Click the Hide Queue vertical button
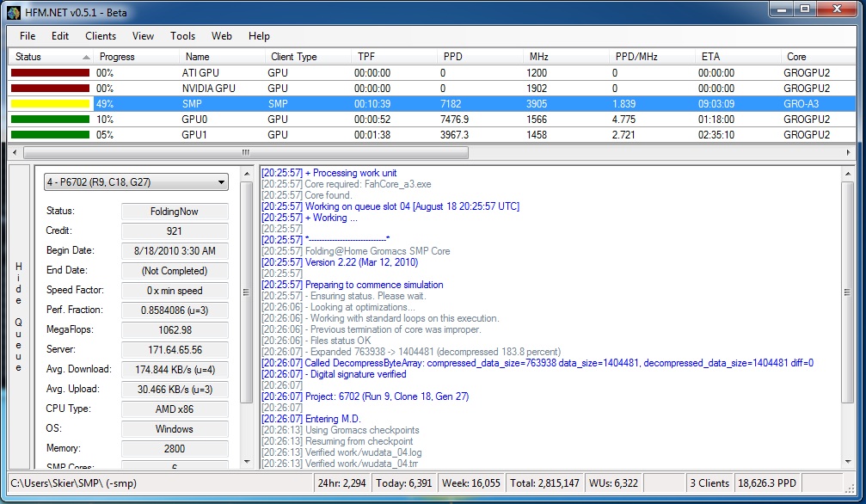Screen dimensions: 866x504 (19, 317)
